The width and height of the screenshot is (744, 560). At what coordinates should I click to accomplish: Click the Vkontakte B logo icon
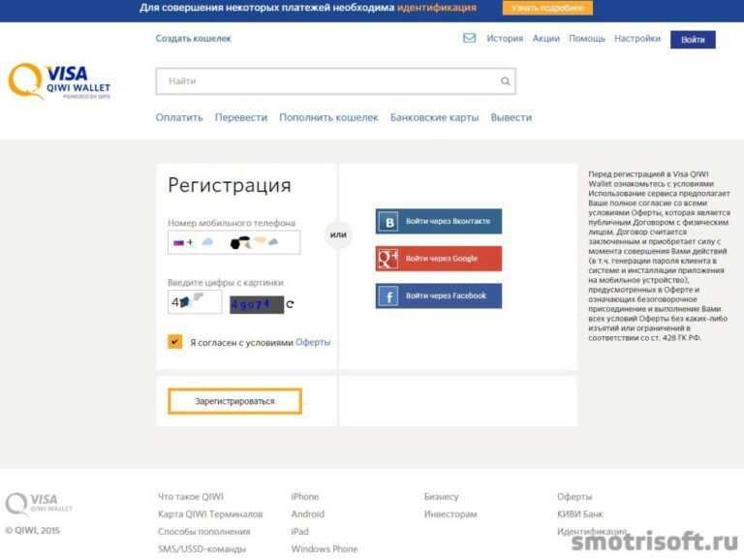pyautogui.click(x=389, y=222)
